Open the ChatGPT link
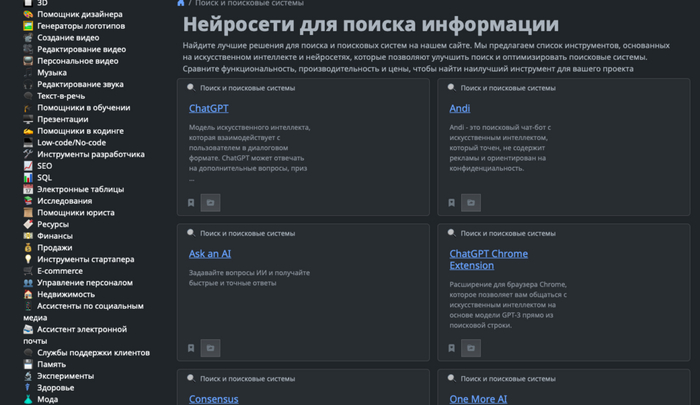Screen dimensions: 700x405 point(208,108)
